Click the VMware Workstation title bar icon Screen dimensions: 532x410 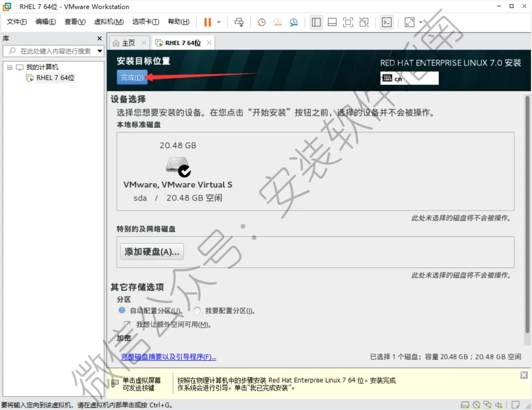click(x=7, y=6)
